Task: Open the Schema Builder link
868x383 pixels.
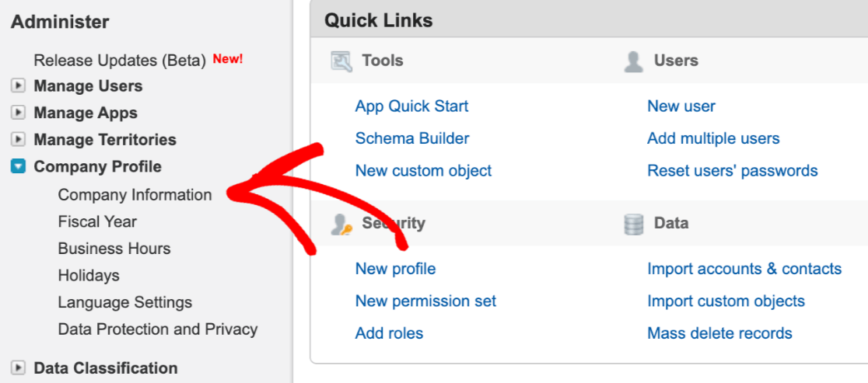Action: coord(412,139)
